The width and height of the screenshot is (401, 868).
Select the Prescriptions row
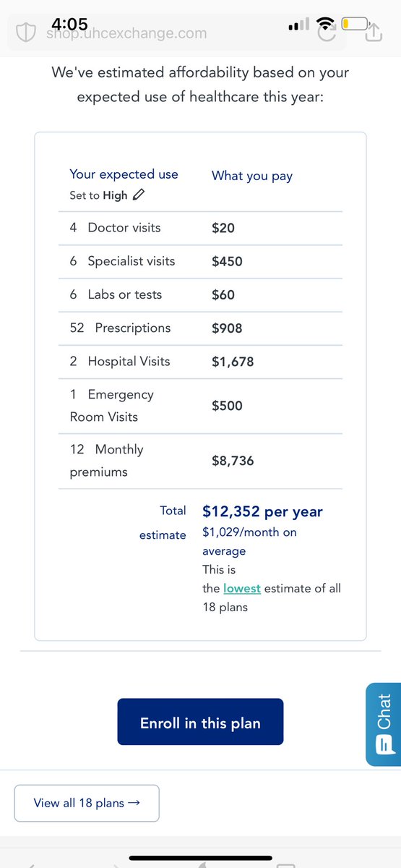(x=200, y=328)
